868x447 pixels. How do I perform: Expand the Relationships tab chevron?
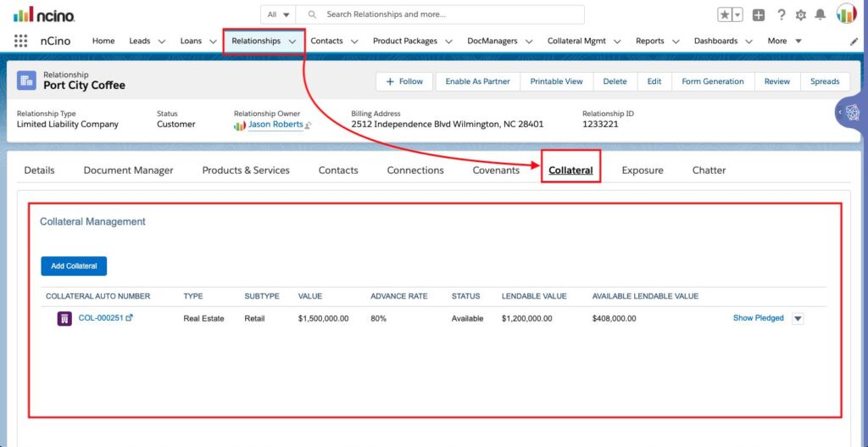pyautogui.click(x=292, y=42)
